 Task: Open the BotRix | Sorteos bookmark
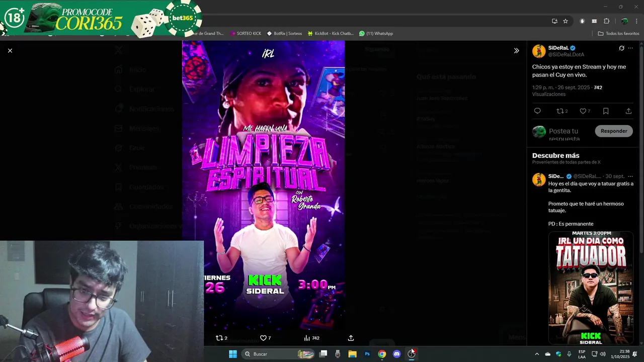pyautogui.click(x=284, y=34)
